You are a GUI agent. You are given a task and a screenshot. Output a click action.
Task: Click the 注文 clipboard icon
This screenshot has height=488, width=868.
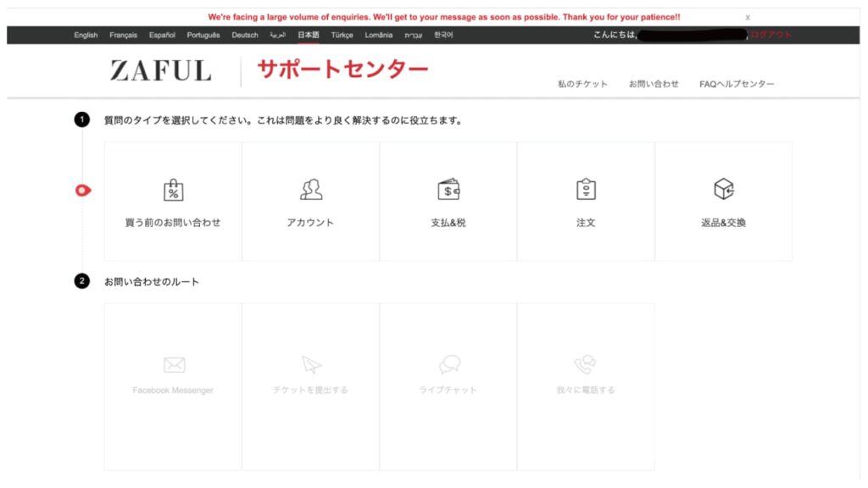(x=586, y=189)
